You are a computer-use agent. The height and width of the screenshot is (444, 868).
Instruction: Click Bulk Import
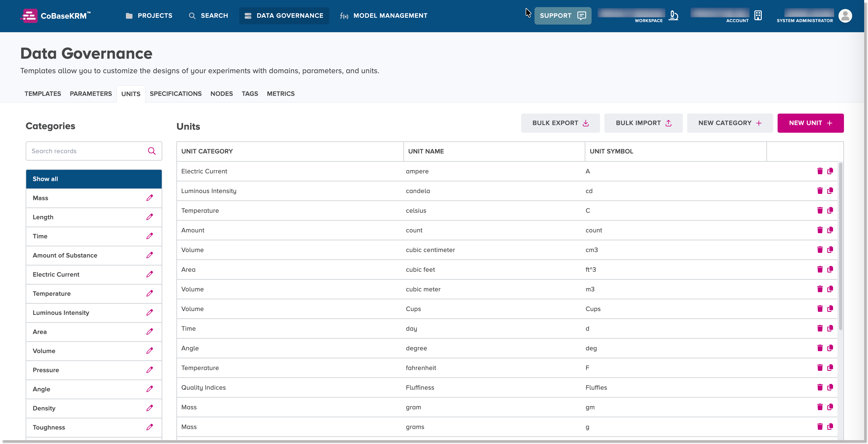point(643,123)
